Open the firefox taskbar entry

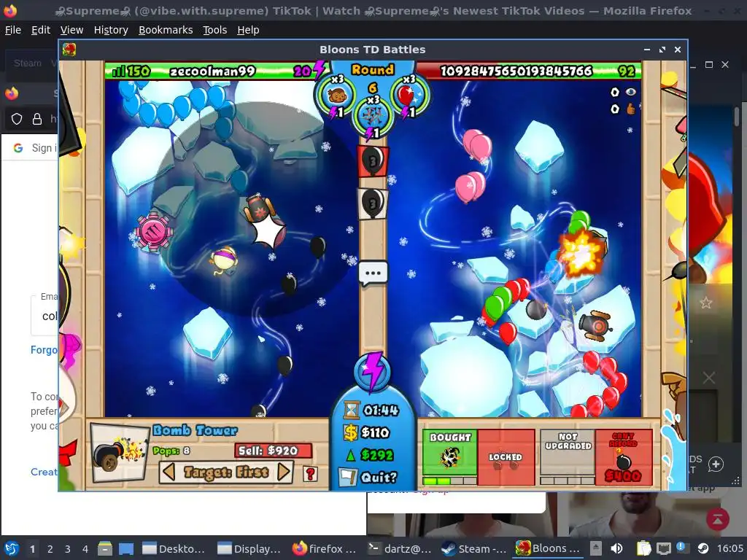coord(324,549)
